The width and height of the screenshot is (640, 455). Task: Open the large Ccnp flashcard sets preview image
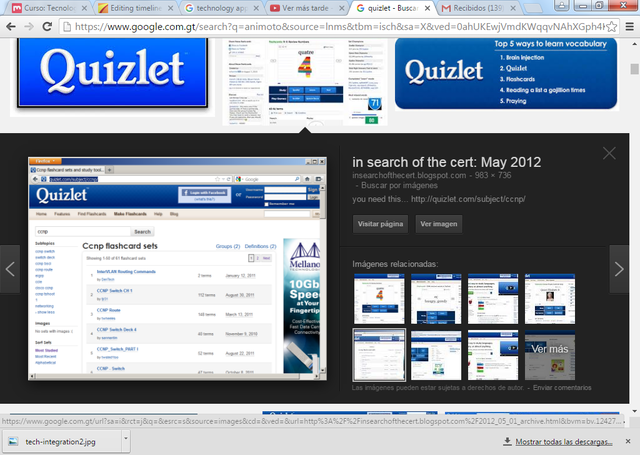point(177,269)
